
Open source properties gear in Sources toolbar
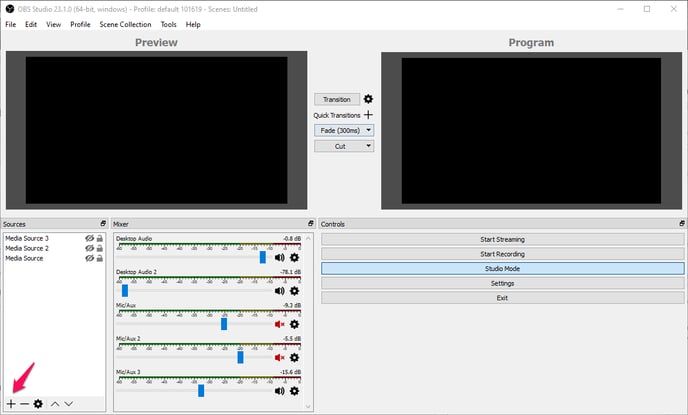[38, 403]
